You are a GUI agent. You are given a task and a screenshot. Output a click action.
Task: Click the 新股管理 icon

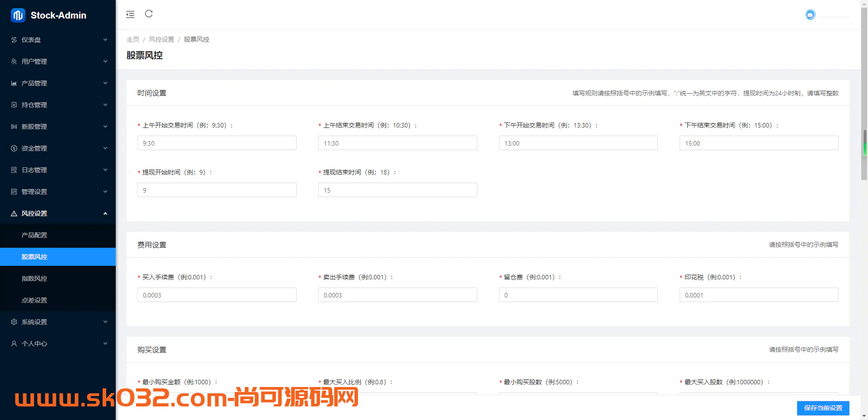14,127
